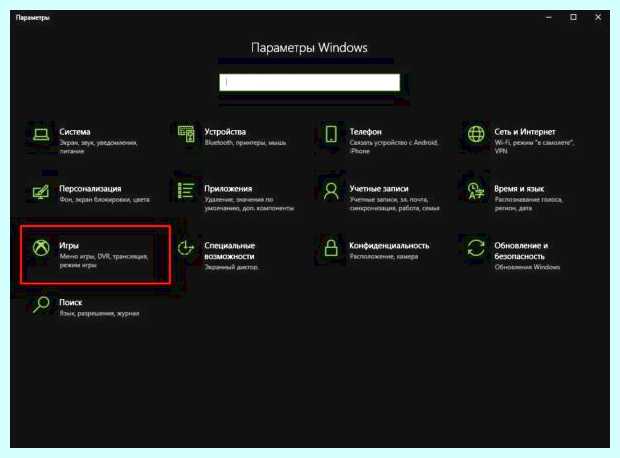This screenshot has height=458, width=620.
Task: Select the Конфиденциальность lock icon
Action: (331, 248)
